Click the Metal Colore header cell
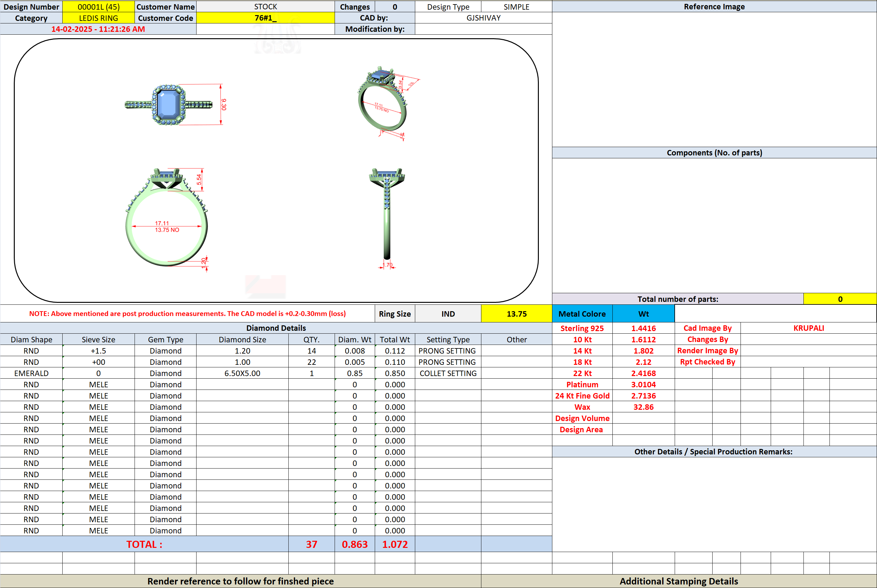The width and height of the screenshot is (877, 588). point(582,314)
